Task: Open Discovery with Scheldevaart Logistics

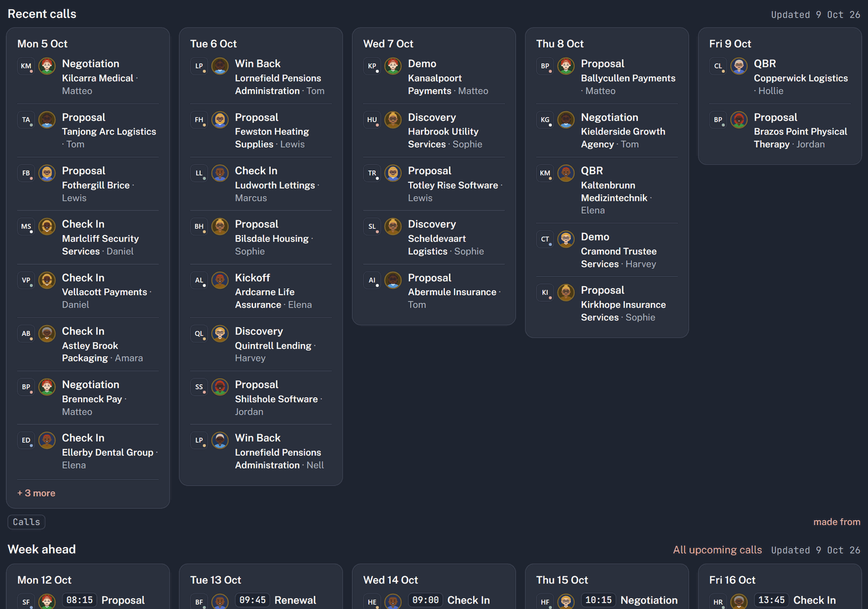Action: pos(434,237)
